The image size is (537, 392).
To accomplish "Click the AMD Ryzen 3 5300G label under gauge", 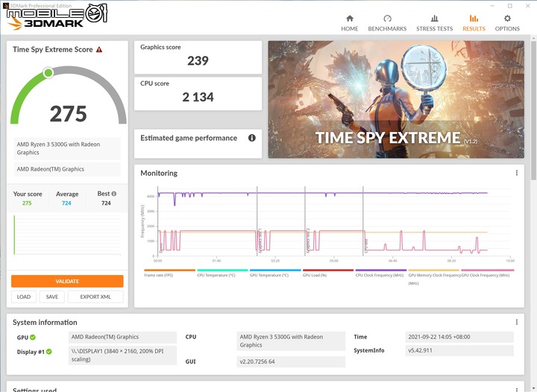I will tap(67, 148).
